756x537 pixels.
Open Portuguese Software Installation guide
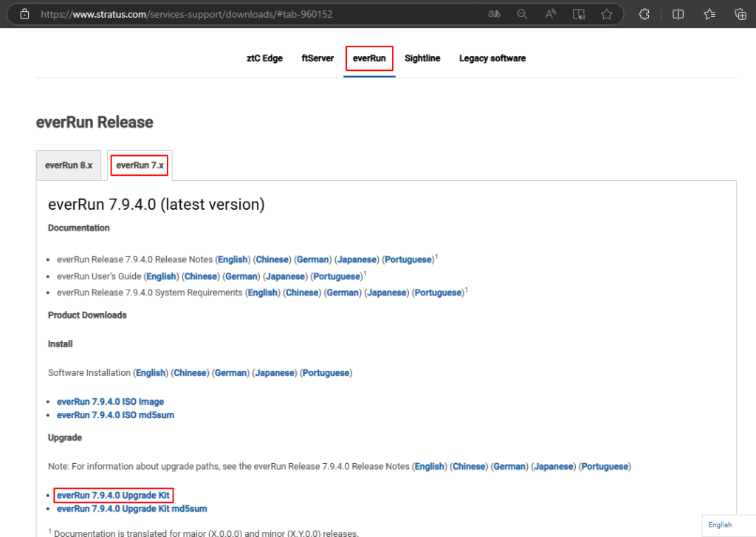(326, 373)
